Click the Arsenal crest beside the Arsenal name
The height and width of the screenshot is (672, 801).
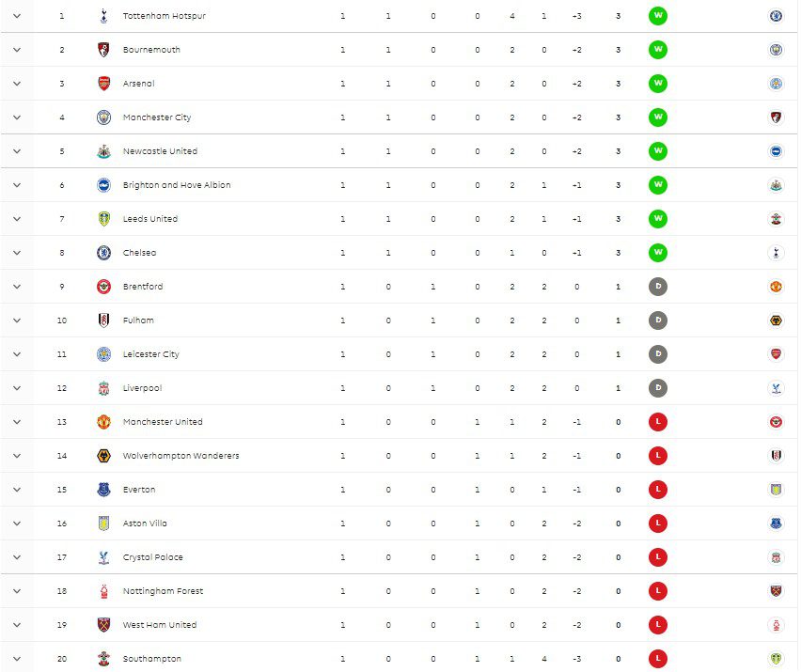pyautogui.click(x=103, y=84)
